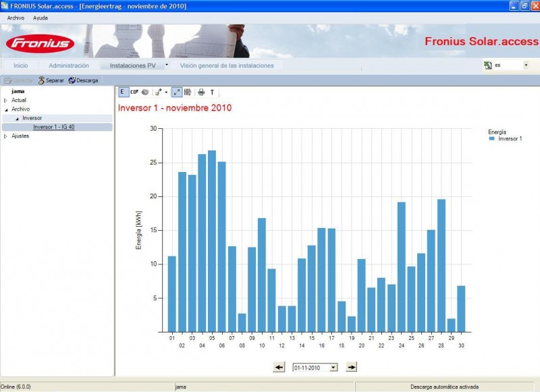
Task: Click the Descarga download button
Action: tap(83, 80)
